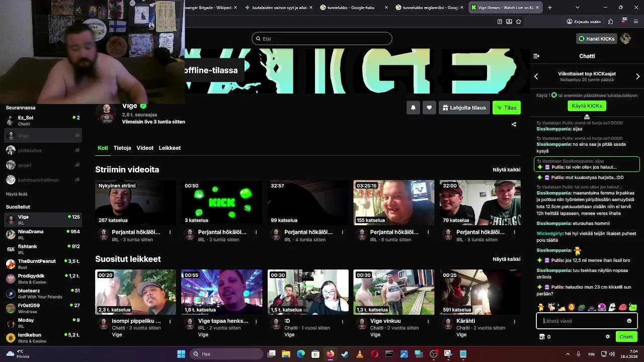
Task: Open options menu for the 267 katselua video
Action: [x=170, y=232]
